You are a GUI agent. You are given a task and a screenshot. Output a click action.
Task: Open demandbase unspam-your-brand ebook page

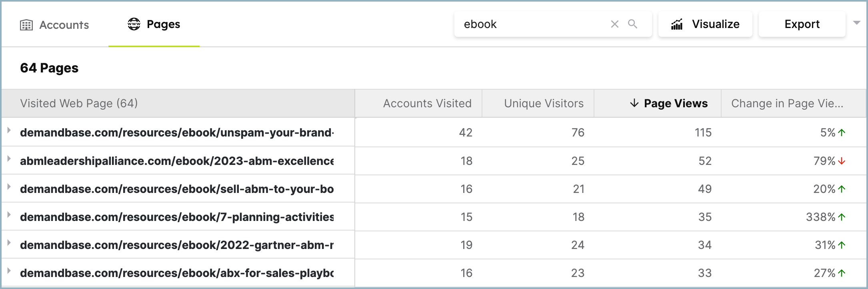click(x=177, y=132)
